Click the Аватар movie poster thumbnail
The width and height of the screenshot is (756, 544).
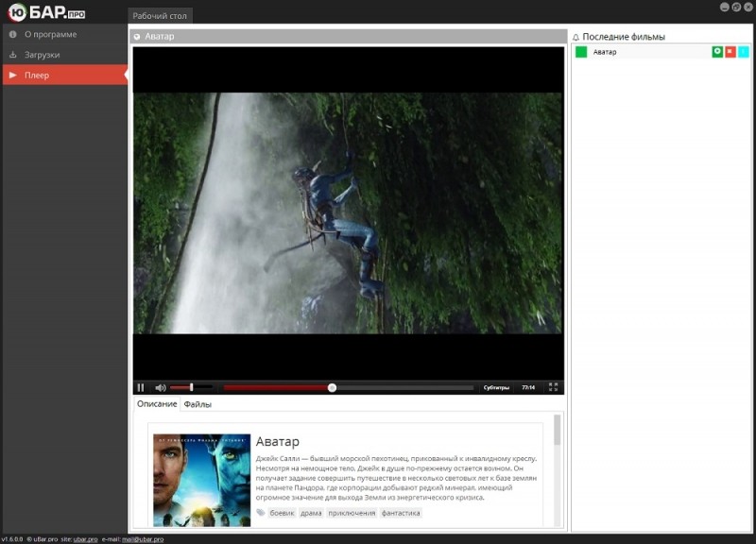(x=201, y=480)
